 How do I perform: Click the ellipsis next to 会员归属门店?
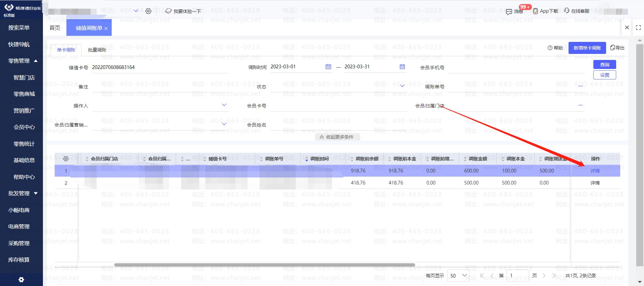click(581, 105)
